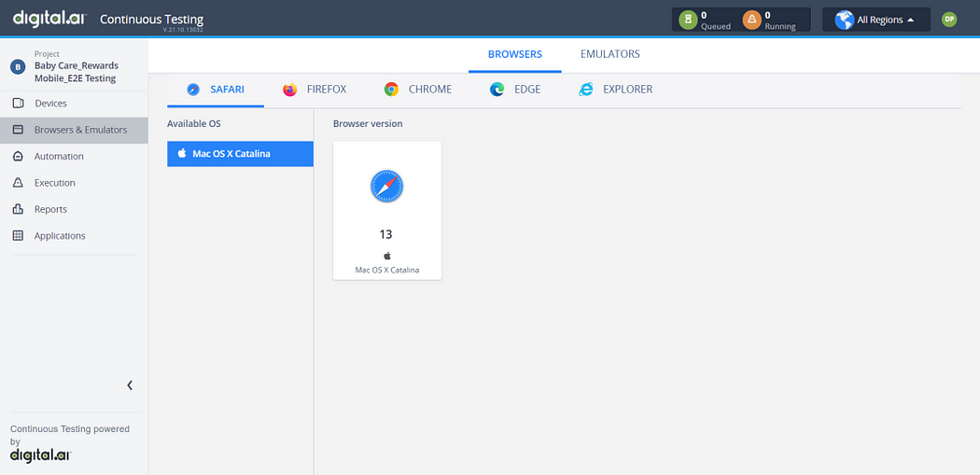980x475 pixels.
Task: Click the project B badge icon
Action: [18, 67]
